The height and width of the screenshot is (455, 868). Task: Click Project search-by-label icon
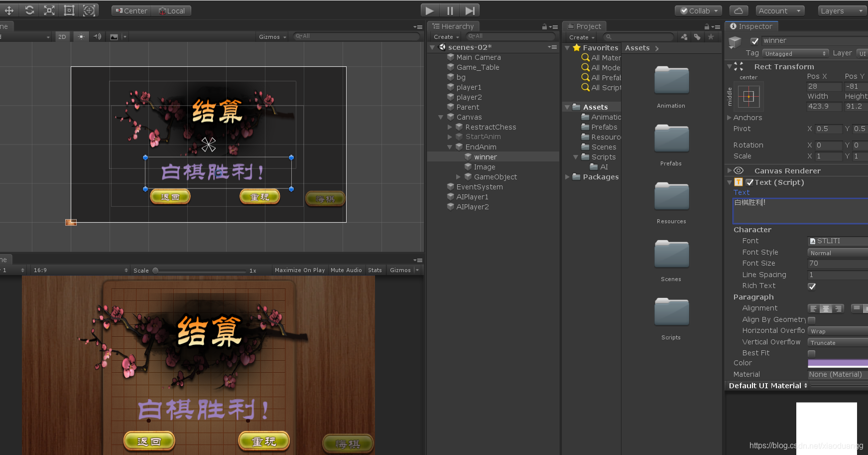[697, 37]
